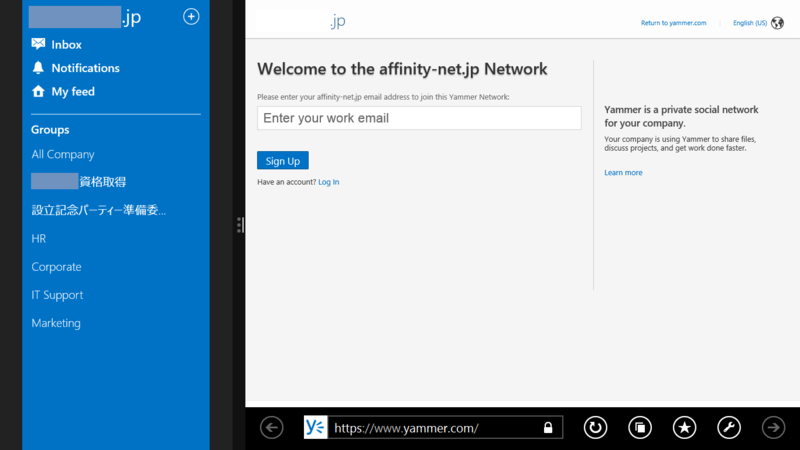
Task: Select the HR group
Action: click(x=39, y=238)
